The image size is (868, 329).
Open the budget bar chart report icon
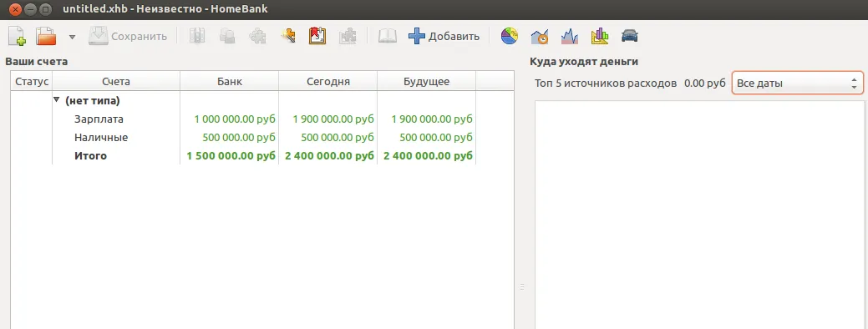[x=600, y=37]
